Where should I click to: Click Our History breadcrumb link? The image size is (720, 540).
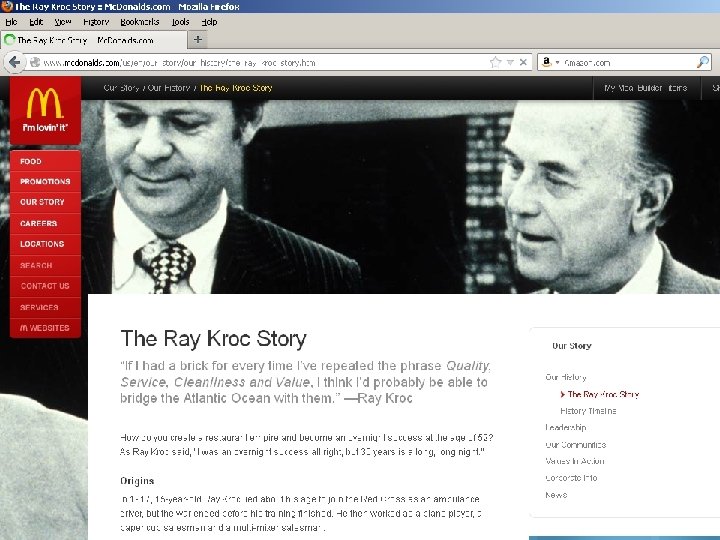[x=169, y=88]
